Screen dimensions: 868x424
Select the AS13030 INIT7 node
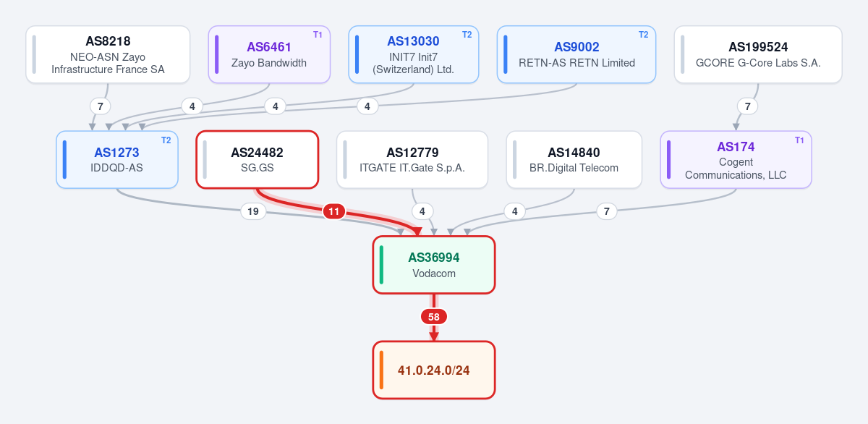[x=413, y=54]
